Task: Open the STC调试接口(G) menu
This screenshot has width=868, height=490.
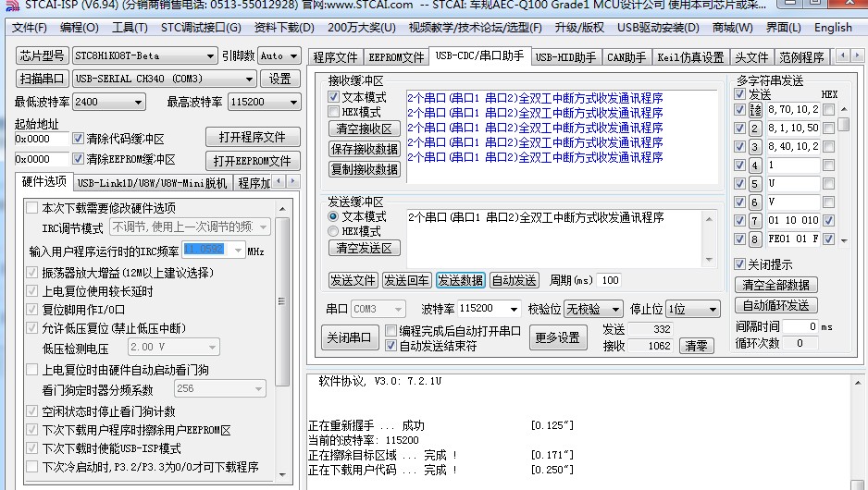Action: tap(201, 28)
